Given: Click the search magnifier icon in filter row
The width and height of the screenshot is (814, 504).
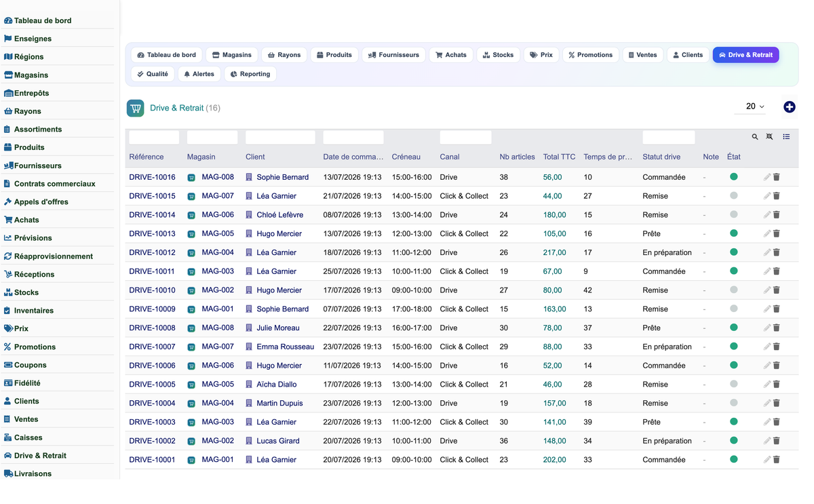Looking at the screenshot, I should point(754,137).
